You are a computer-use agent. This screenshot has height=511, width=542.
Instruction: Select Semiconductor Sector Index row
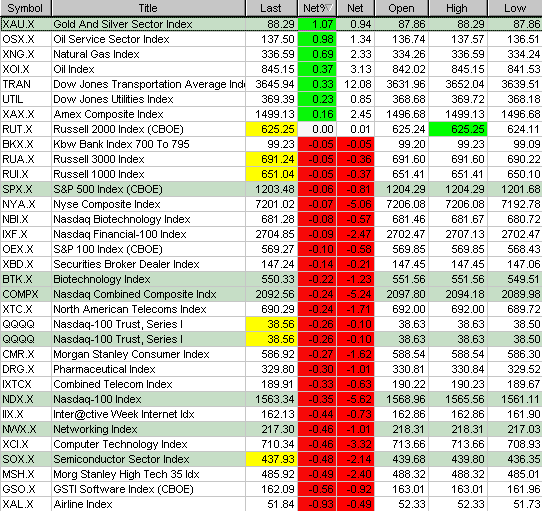coord(271,459)
